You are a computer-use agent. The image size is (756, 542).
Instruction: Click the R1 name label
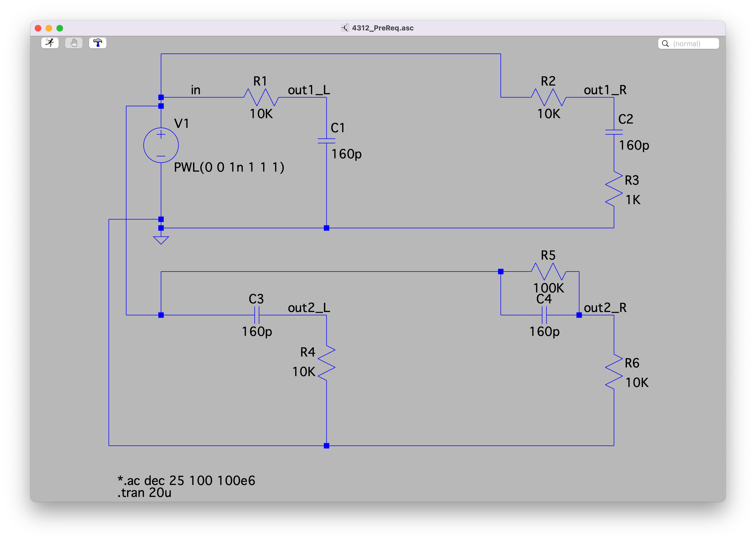[x=260, y=81]
